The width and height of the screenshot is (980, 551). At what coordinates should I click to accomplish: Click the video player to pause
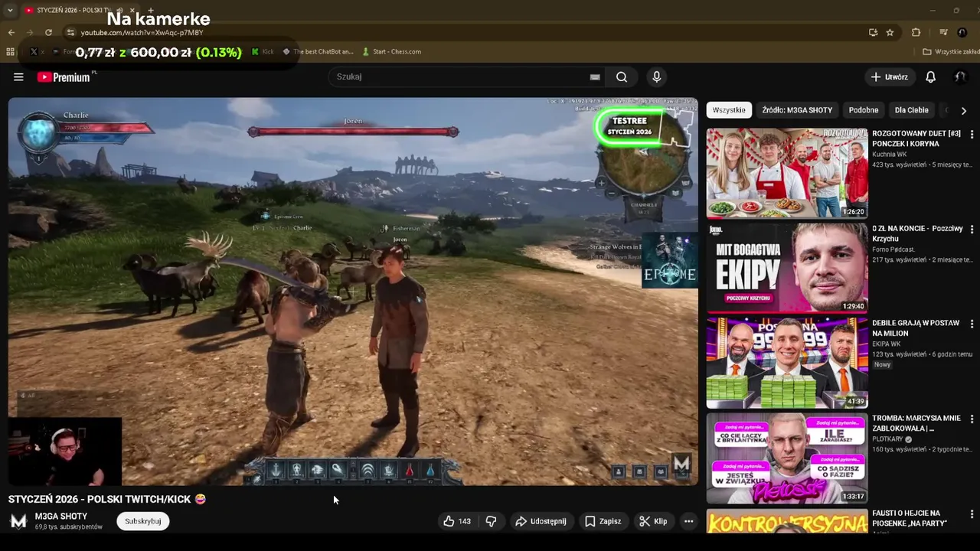point(353,291)
